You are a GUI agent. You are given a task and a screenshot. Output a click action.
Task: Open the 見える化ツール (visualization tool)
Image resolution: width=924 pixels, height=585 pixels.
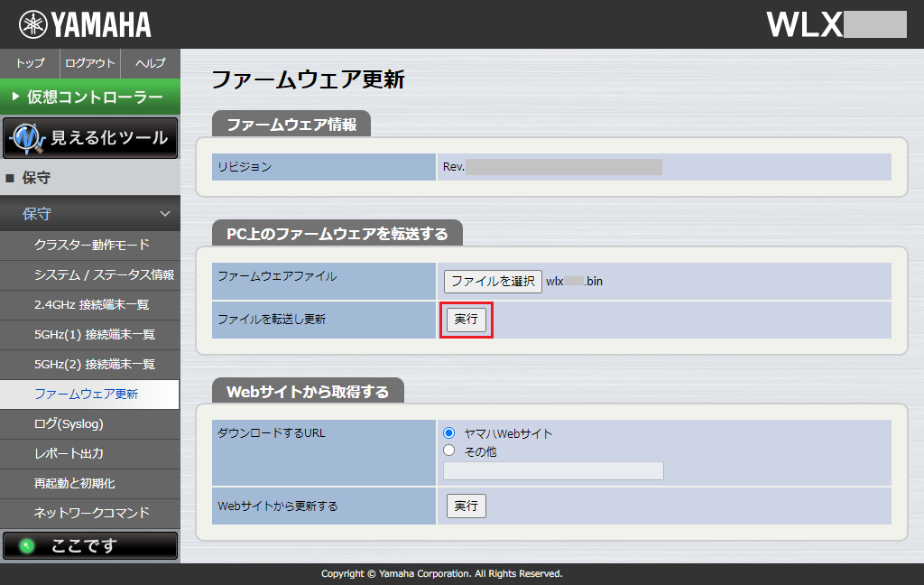[x=90, y=138]
